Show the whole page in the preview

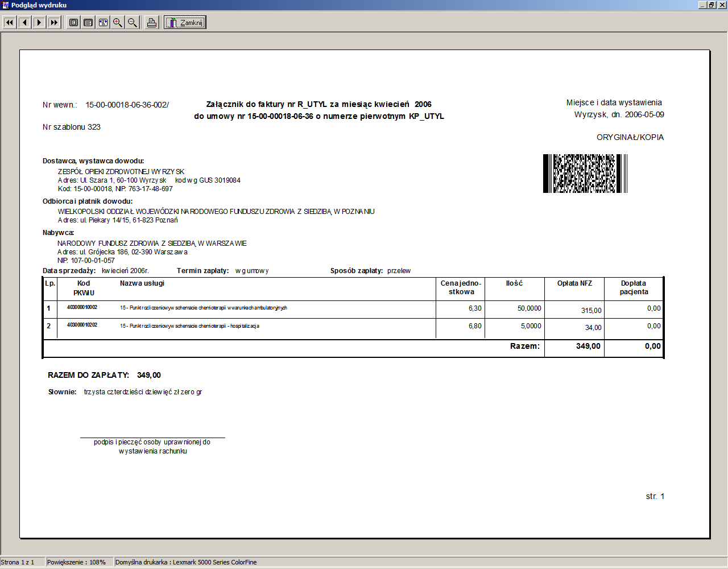pos(73,23)
